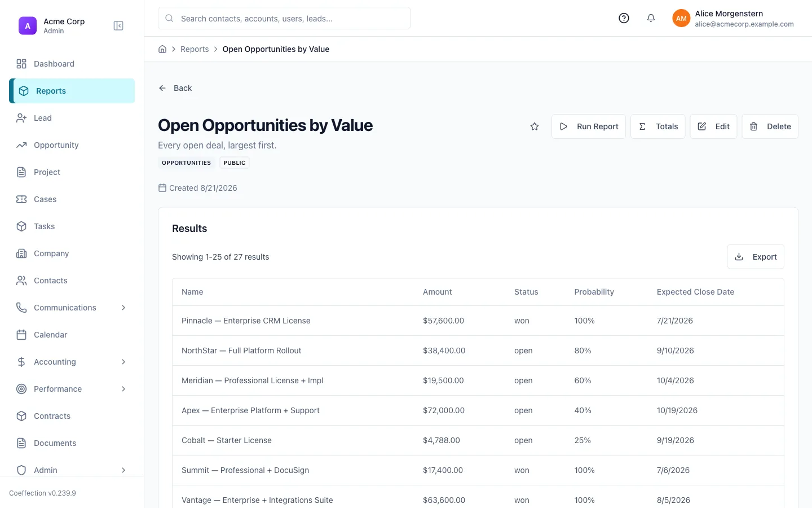
Task: Click the Documents file icon
Action: [21, 443]
